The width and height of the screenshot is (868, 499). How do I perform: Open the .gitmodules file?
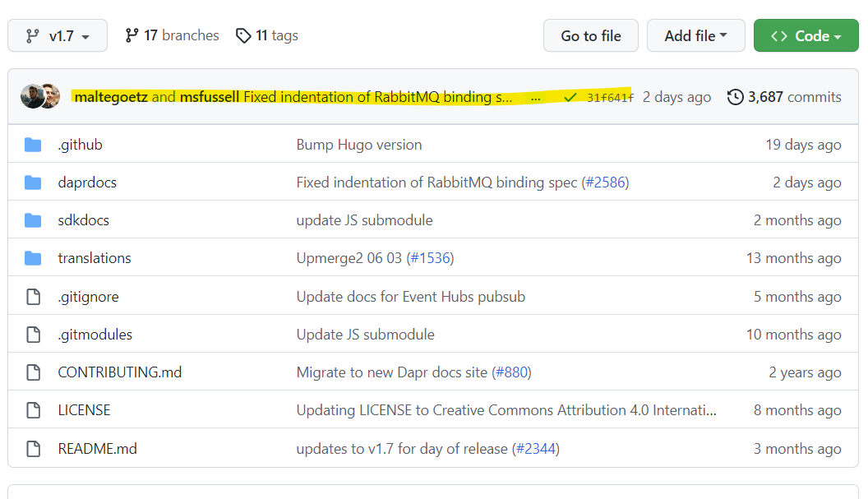coord(95,335)
